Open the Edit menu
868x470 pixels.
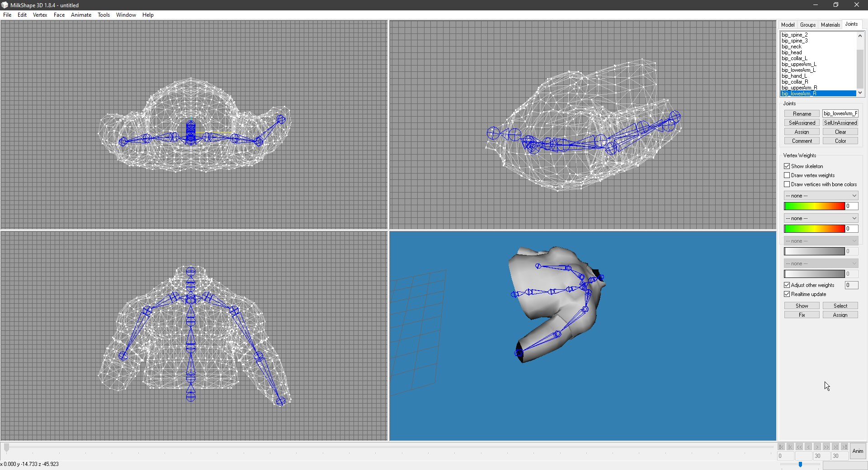pyautogui.click(x=22, y=15)
